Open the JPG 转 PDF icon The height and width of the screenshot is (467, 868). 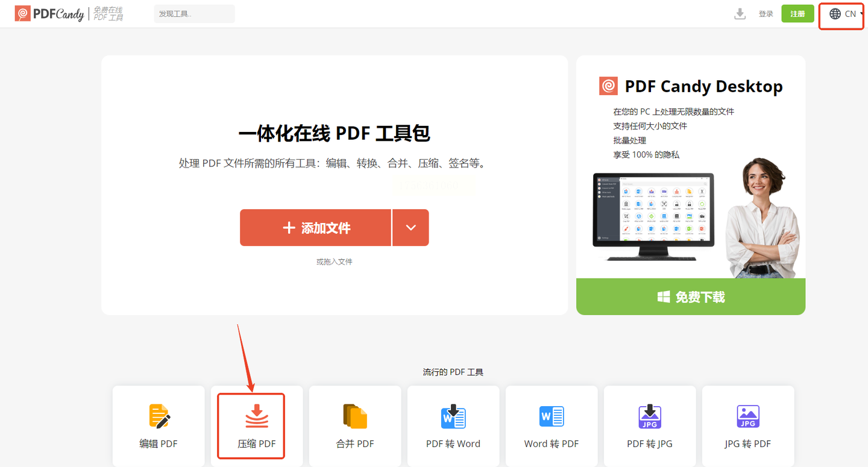pos(748,416)
